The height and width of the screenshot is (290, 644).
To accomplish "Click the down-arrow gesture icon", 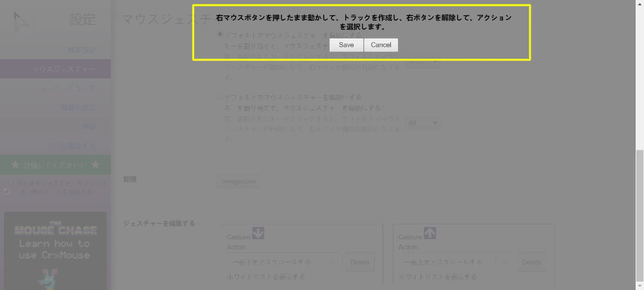I will click(x=258, y=233).
